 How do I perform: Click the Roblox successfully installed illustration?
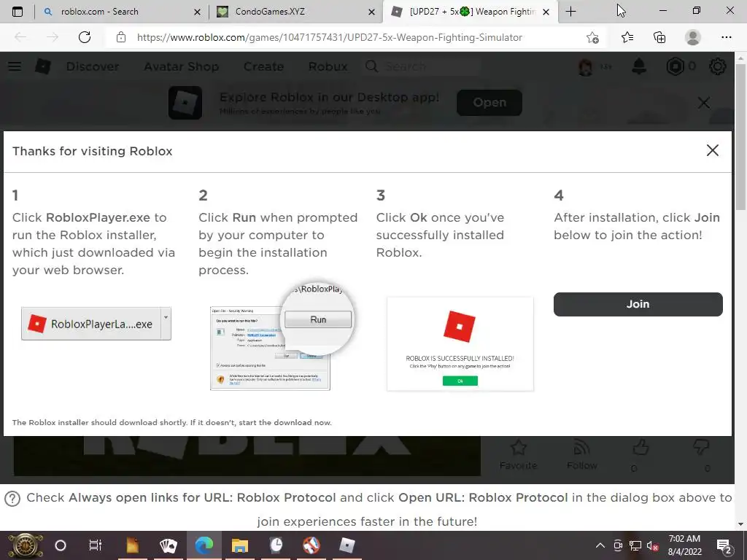click(x=460, y=344)
